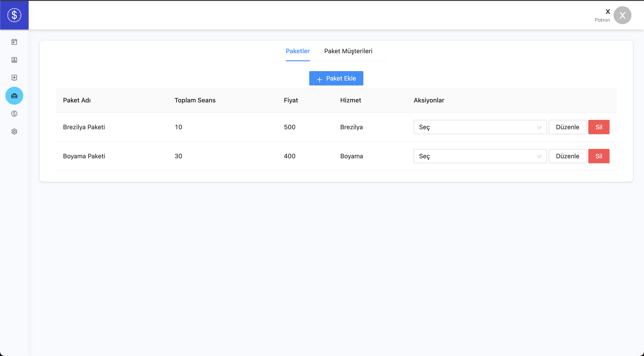The height and width of the screenshot is (356, 644).
Task: Click the Brezilya Paketi row name cell
Action: point(84,127)
